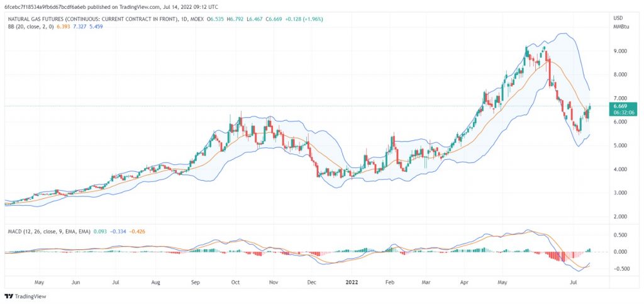Click the Feb label on time axis

[x=390, y=284]
